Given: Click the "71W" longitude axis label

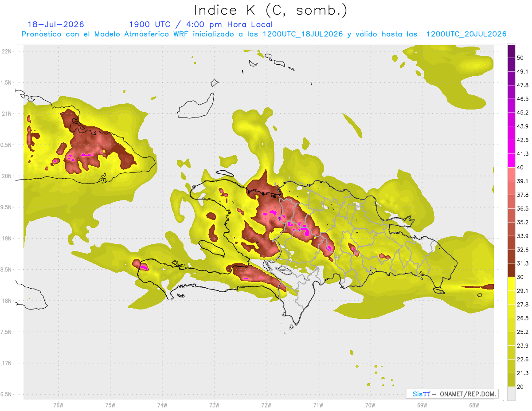Looking at the screenshot, I should coord(318,405).
